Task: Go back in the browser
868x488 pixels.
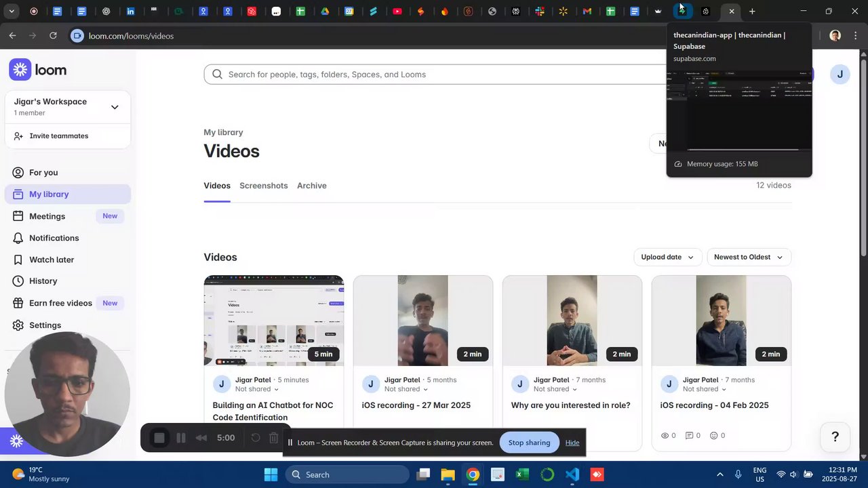Action: (12, 35)
